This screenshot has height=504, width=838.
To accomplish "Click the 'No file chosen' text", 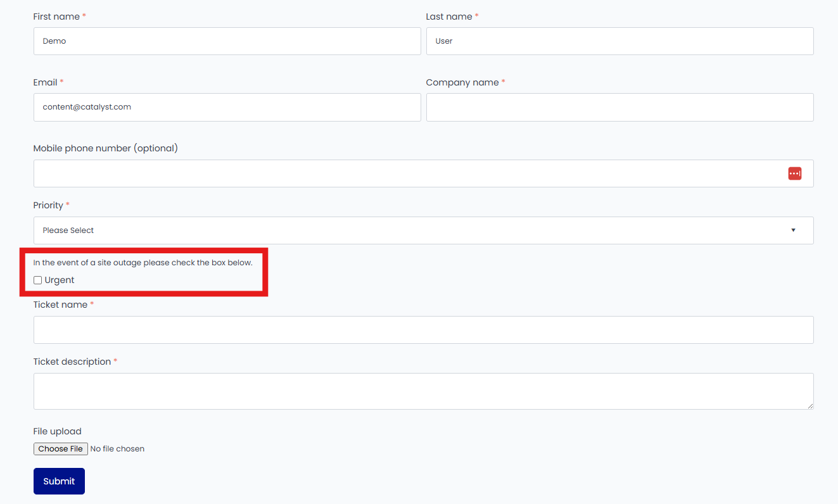I will pyautogui.click(x=117, y=449).
